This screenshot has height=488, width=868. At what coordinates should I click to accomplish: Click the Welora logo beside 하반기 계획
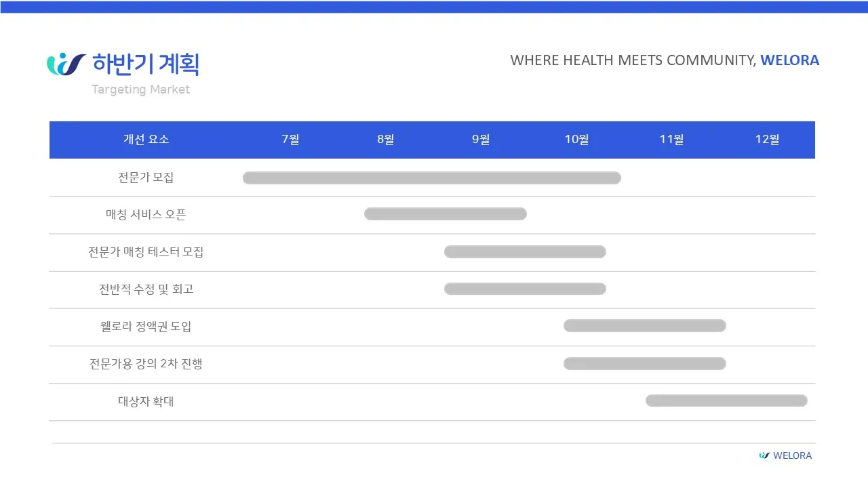pyautogui.click(x=66, y=64)
